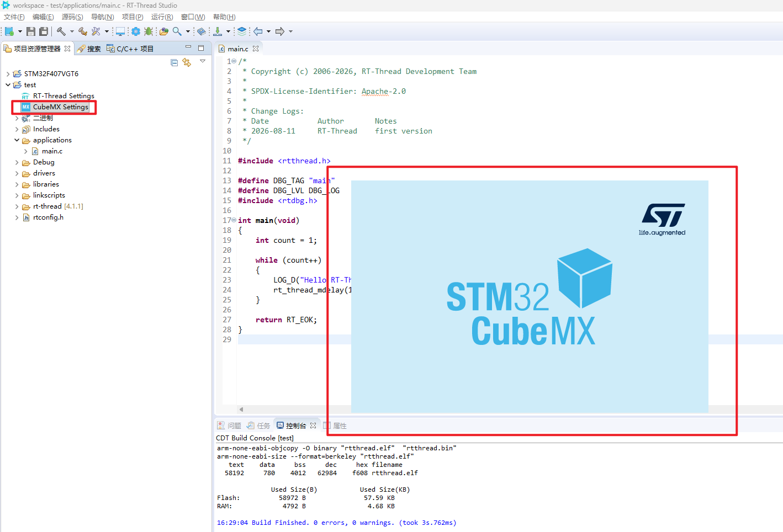Minimize the project explorer panel
Image resolution: width=783 pixels, height=532 pixels.
coord(188,47)
